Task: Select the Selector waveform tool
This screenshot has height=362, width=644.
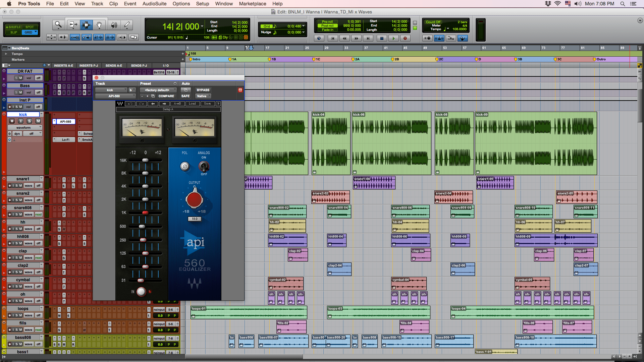Action: tap(86, 25)
